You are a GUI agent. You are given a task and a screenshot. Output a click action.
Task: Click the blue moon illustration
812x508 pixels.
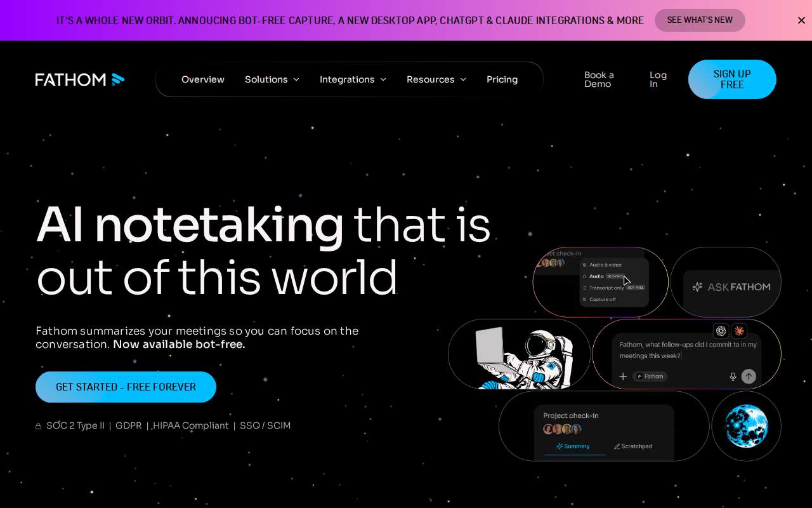tap(747, 426)
